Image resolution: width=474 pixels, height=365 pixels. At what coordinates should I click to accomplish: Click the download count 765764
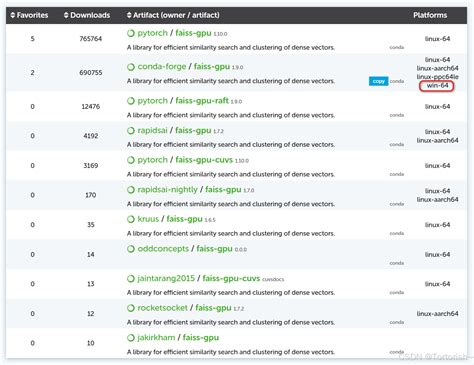[x=90, y=39]
